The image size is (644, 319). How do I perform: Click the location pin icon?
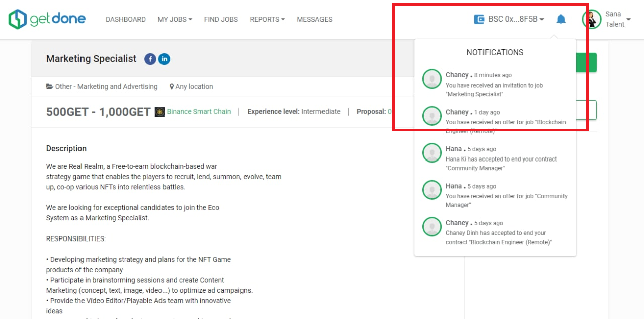click(172, 87)
